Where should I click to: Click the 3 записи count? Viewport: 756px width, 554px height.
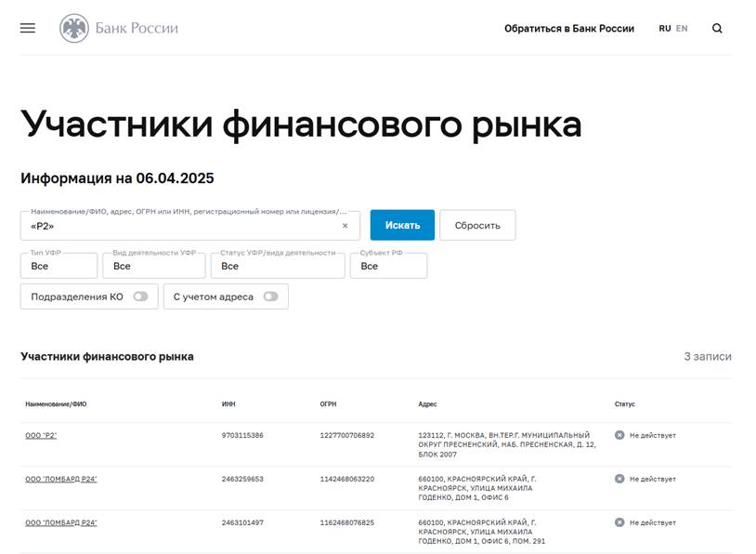[x=708, y=357]
